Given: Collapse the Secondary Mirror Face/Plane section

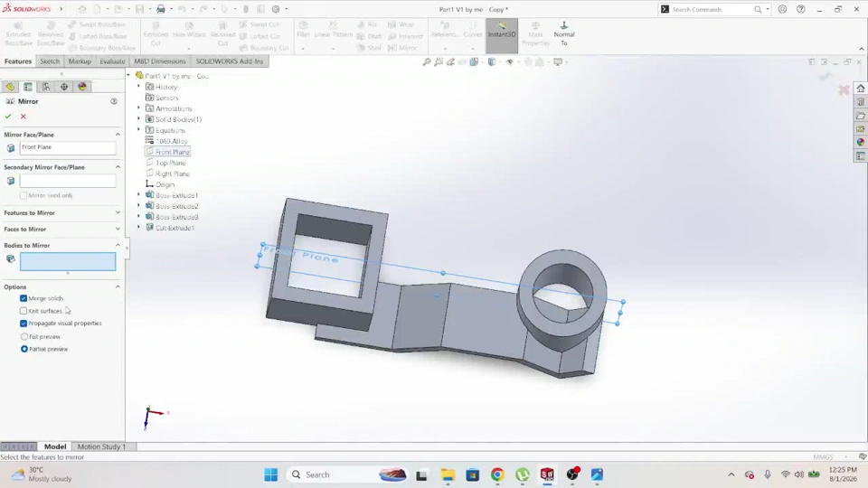Looking at the screenshot, I should click(x=118, y=167).
